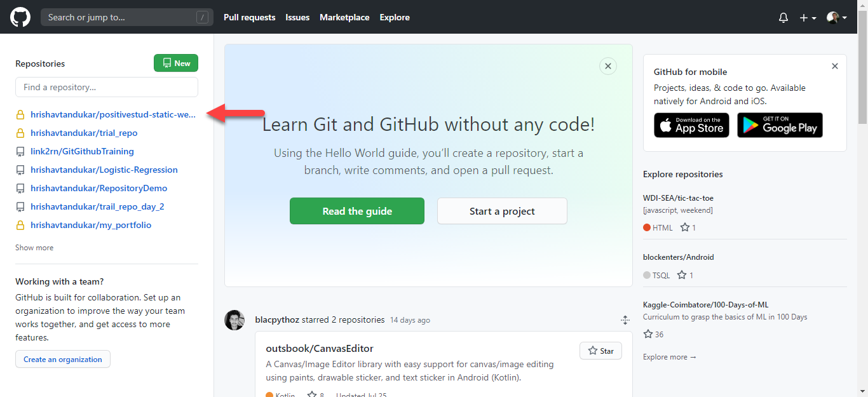
Task: Open link2rn/GitGithubTraining repository
Action: tap(82, 151)
